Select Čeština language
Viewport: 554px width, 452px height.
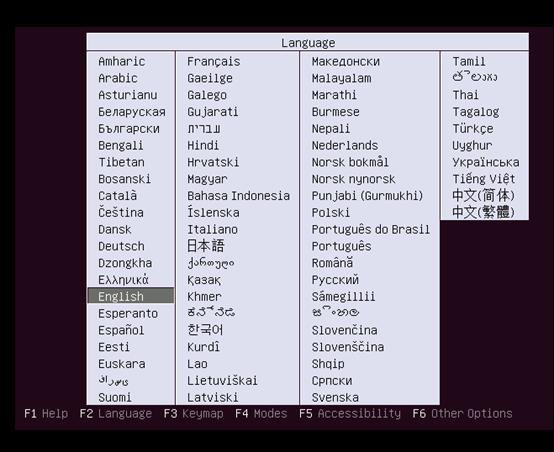(121, 212)
